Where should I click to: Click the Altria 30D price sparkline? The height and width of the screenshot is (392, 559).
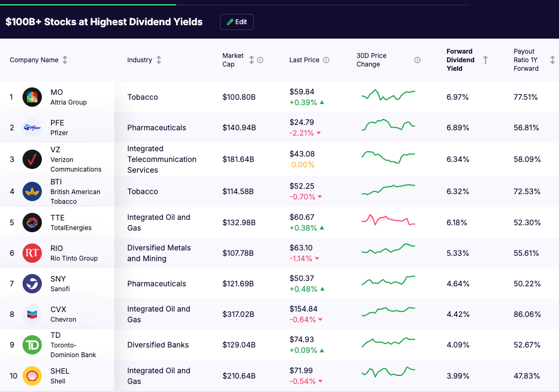coord(388,95)
